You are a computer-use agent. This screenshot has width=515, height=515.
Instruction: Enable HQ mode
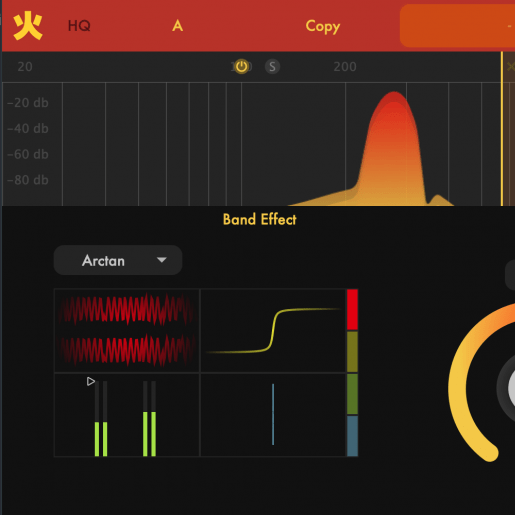[79, 26]
